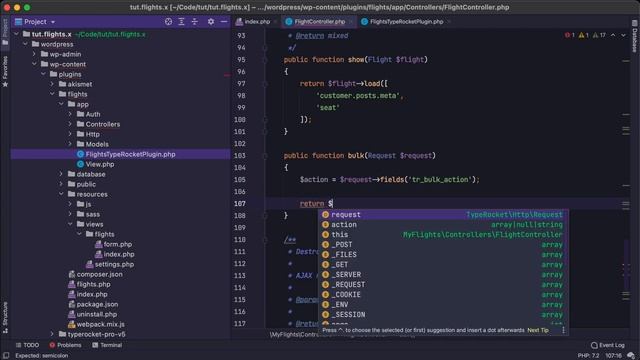Choose the _SERVER completion suggestion

click(442, 275)
